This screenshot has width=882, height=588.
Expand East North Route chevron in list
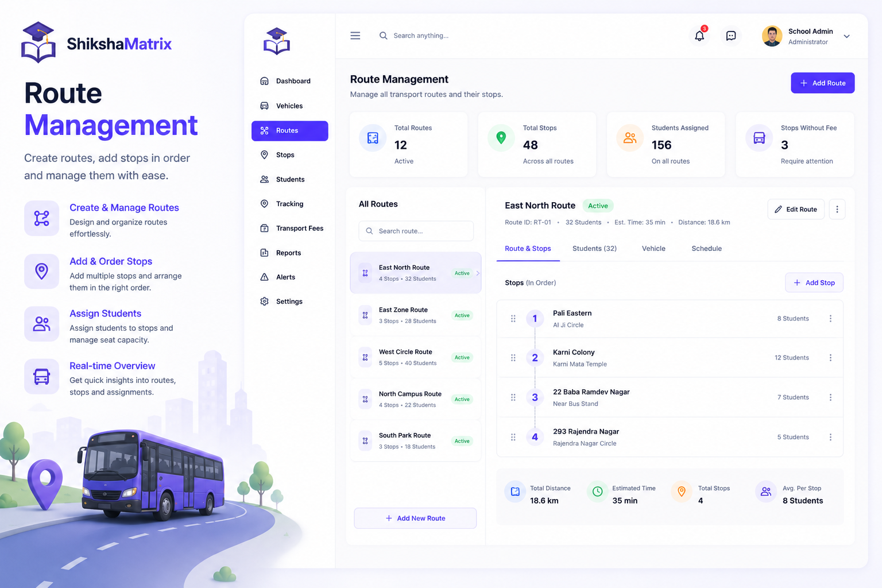478,273
